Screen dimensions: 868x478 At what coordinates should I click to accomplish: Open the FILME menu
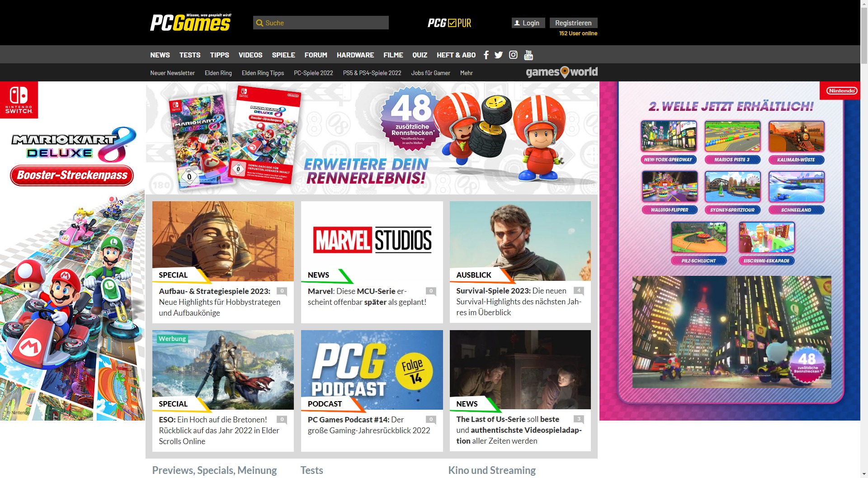coord(393,55)
